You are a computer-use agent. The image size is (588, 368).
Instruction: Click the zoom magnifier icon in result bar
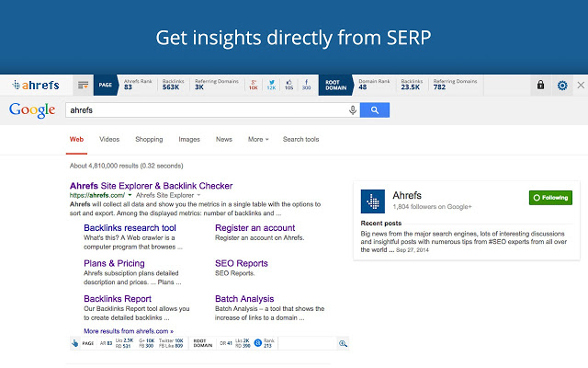(x=343, y=343)
